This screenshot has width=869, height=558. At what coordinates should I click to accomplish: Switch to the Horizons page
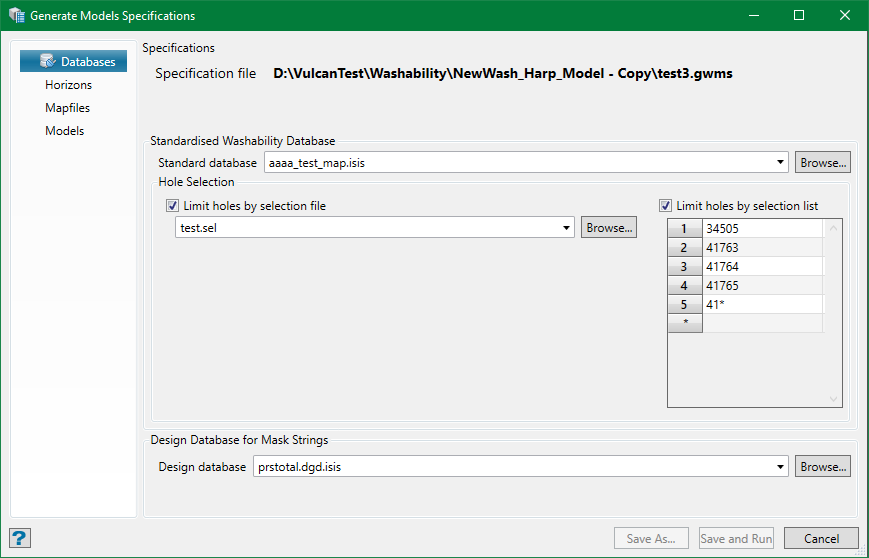point(68,85)
